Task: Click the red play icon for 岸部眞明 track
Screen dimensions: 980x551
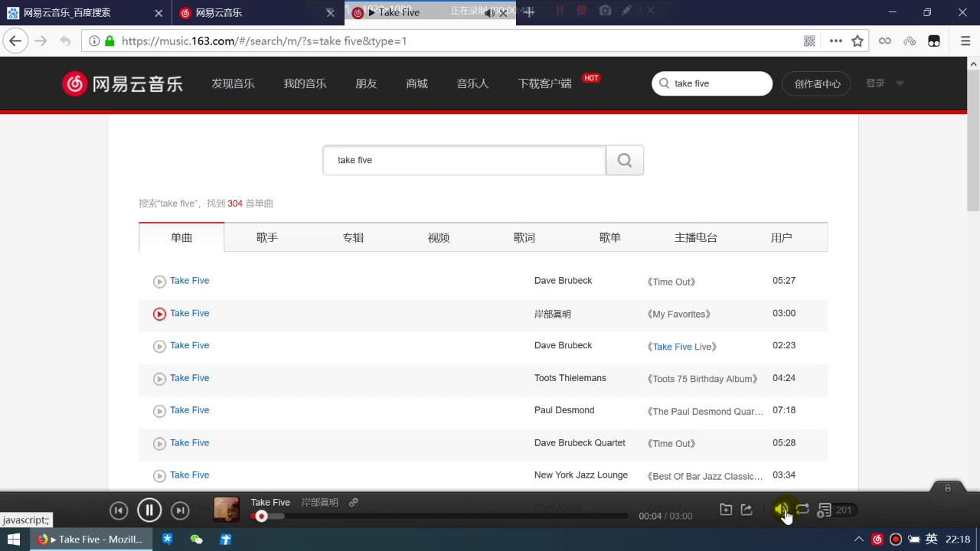Action: coord(159,314)
